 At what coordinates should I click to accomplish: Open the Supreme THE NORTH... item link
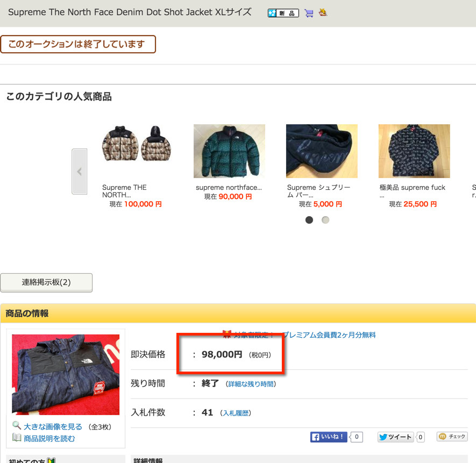124,191
